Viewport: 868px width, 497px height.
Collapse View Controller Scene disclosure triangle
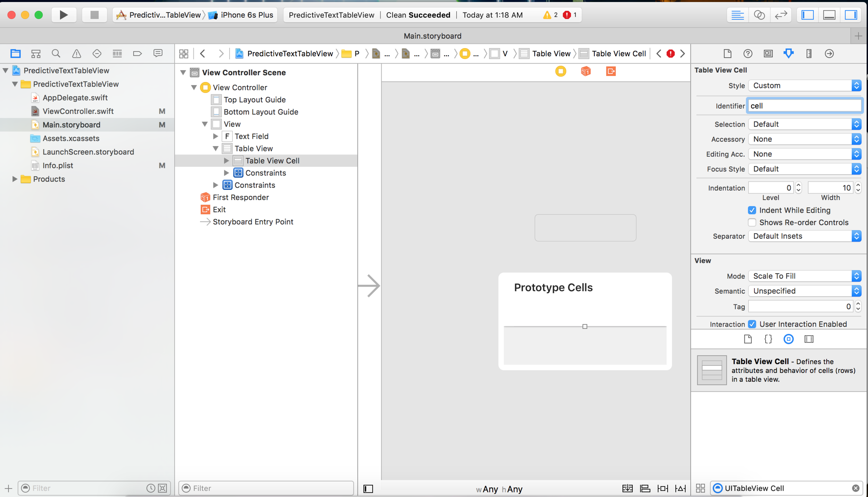pyautogui.click(x=183, y=73)
